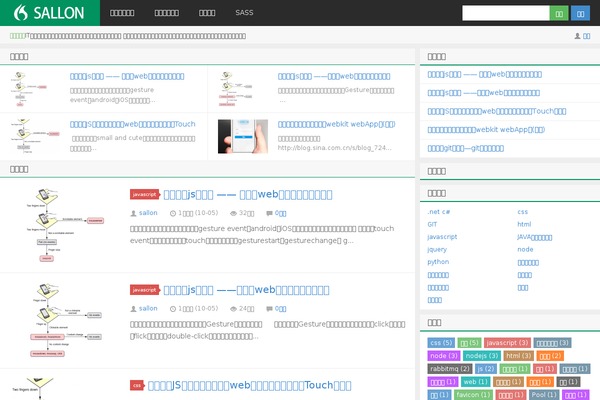The width and height of the screenshot is (600, 400).
Task: Click the "html (3)" tag
Action: coord(518,356)
